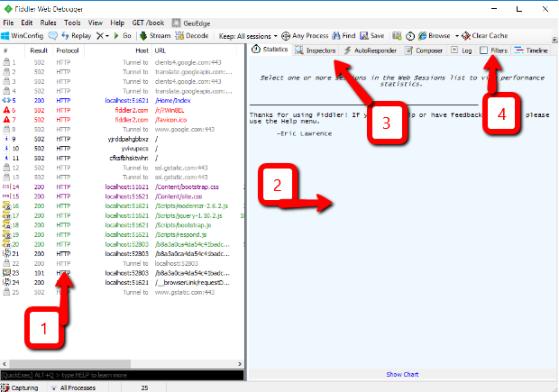
Task: Replay the selected sessions
Action: point(77,36)
